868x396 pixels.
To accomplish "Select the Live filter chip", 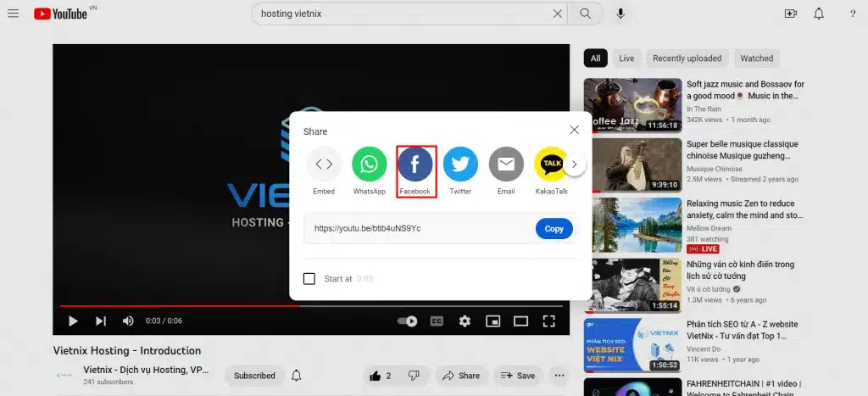I will click(626, 59).
